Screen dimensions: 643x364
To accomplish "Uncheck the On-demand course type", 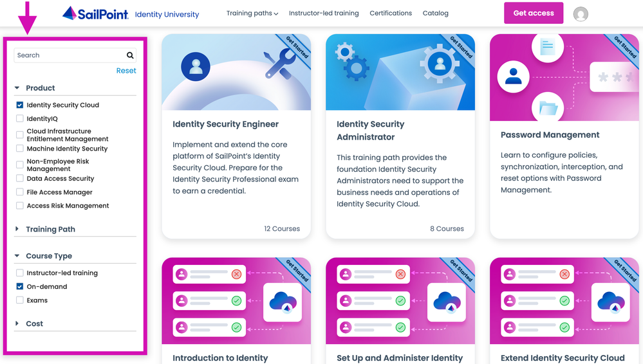I will pyautogui.click(x=20, y=287).
